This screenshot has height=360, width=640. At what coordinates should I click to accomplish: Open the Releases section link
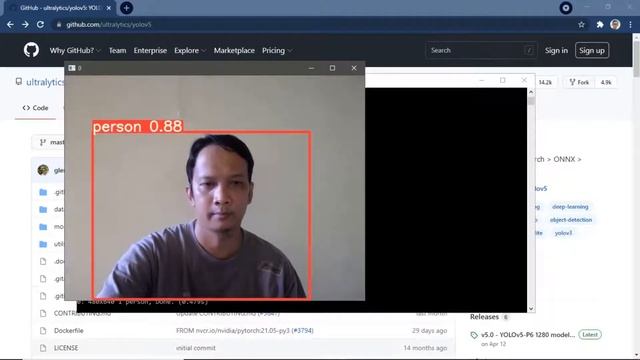[484, 317]
